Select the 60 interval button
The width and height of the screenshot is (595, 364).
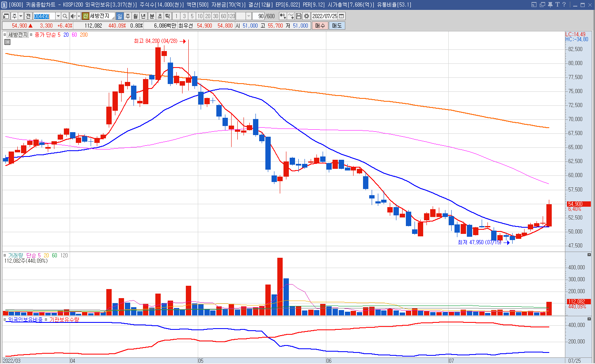tap(223, 16)
